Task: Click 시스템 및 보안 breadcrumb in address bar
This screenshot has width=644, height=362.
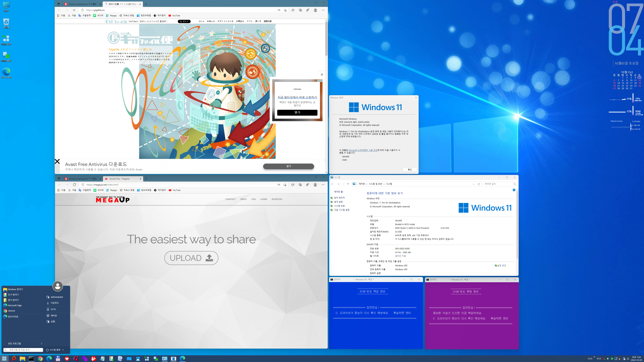Action: [375, 184]
